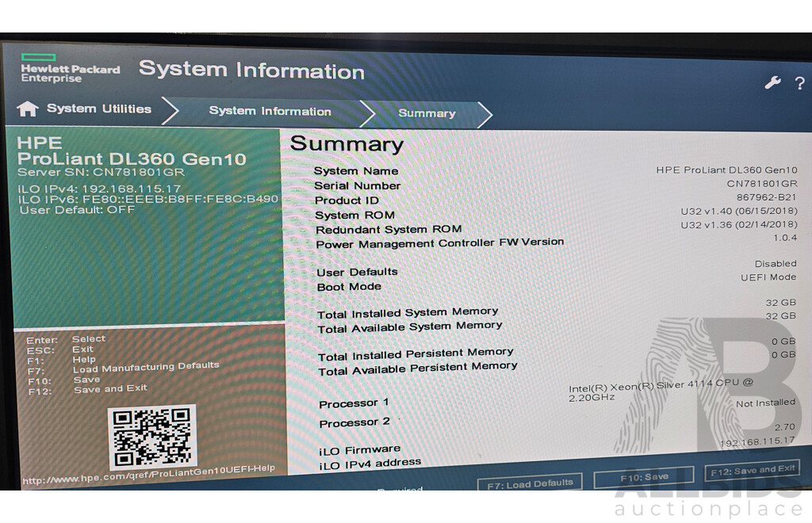
Task: Select the iLO IPv4 address row label
Action: pyautogui.click(x=370, y=464)
